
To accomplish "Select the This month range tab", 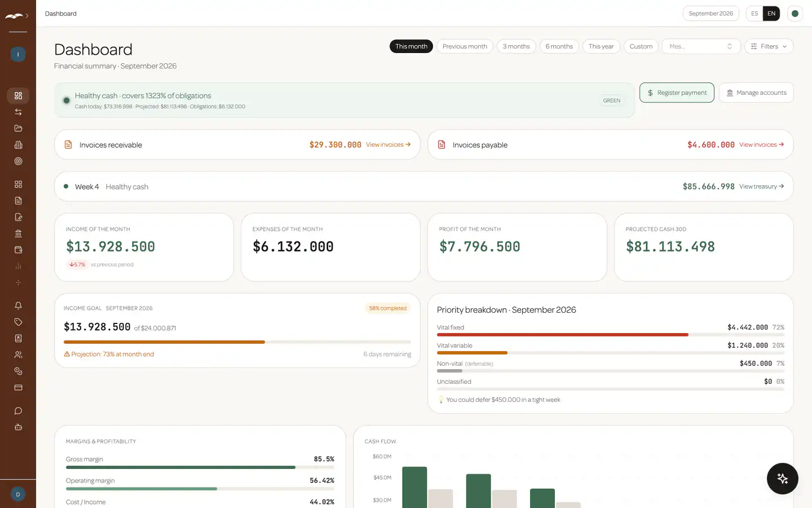I will coord(411,46).
